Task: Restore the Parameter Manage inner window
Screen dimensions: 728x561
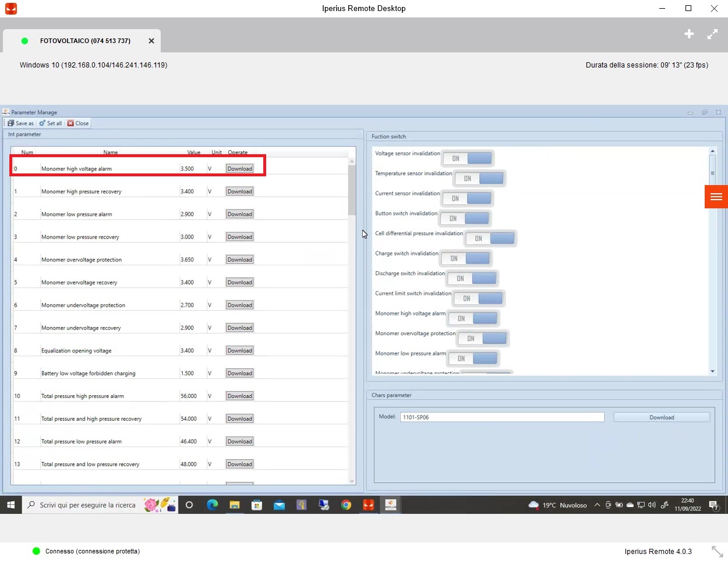Action: tap(704, 112)
